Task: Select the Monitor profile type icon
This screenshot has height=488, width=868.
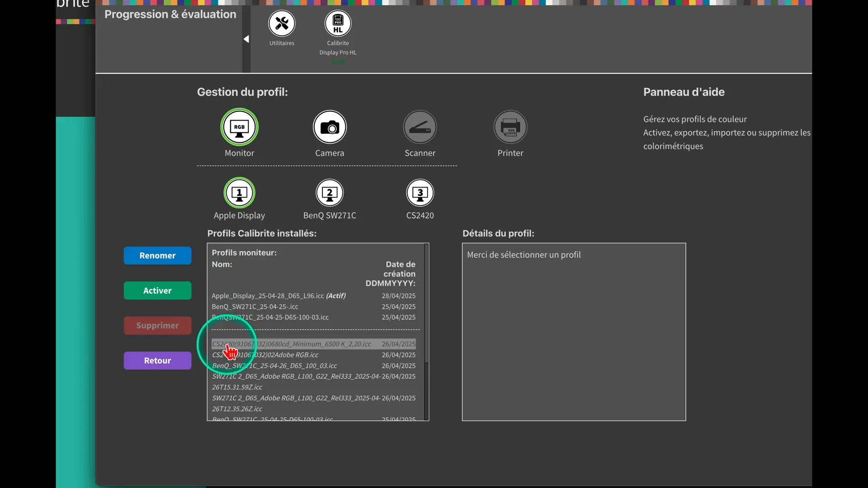Action: (x=239, y=127)
